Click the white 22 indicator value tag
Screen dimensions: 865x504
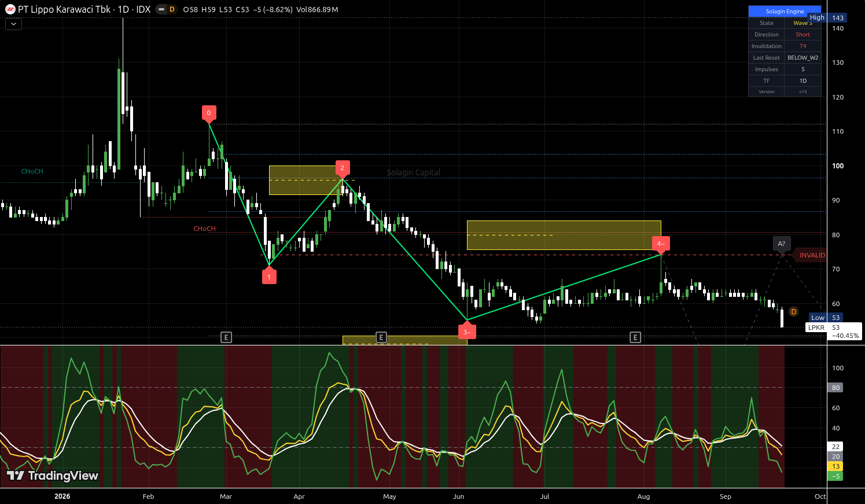click(835, 447)
